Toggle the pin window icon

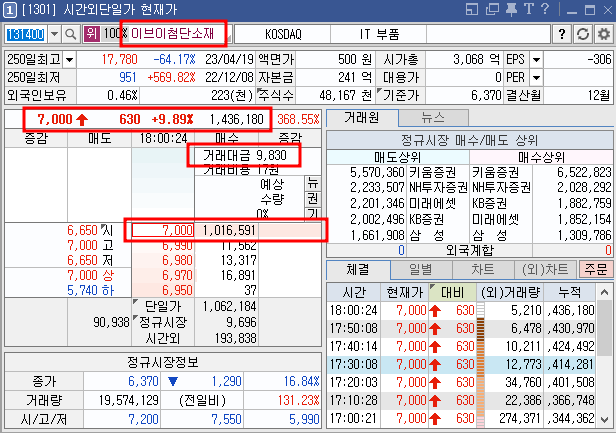(511, 9)
